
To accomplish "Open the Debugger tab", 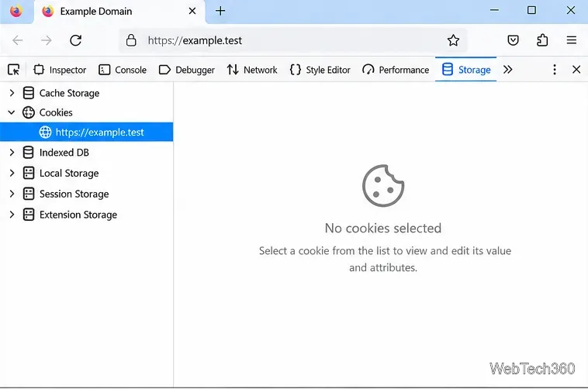I will pos(187,70).
